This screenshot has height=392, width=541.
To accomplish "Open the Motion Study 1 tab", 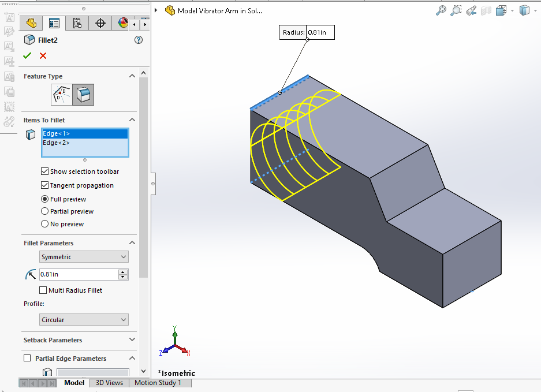I will point(158,383).
